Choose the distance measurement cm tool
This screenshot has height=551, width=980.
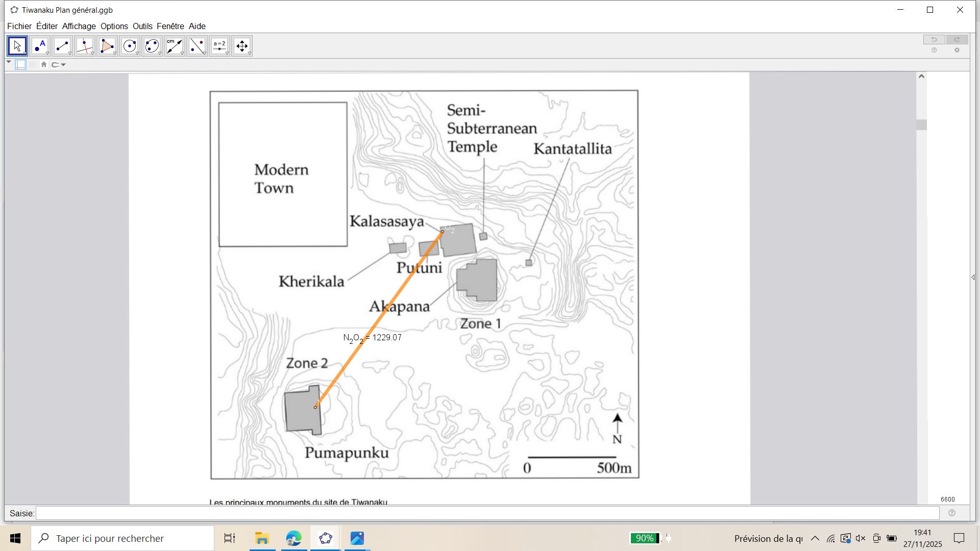(175, 46)
